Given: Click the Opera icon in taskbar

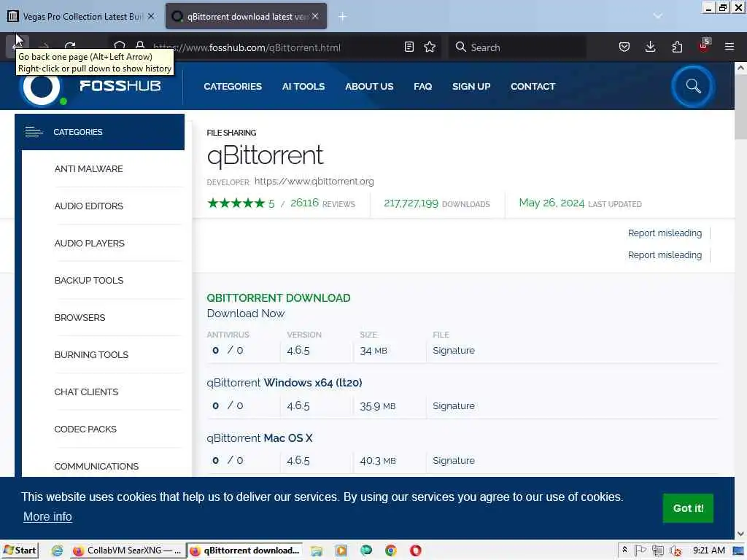Looking at the screenshot, I should pos(416,551).
